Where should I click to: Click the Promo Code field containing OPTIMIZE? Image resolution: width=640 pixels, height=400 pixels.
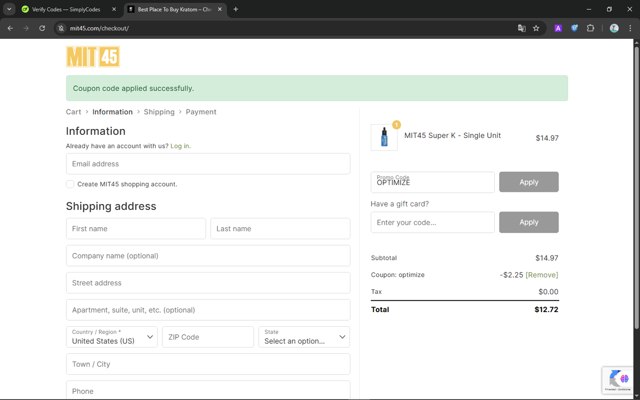pos(432,182)
